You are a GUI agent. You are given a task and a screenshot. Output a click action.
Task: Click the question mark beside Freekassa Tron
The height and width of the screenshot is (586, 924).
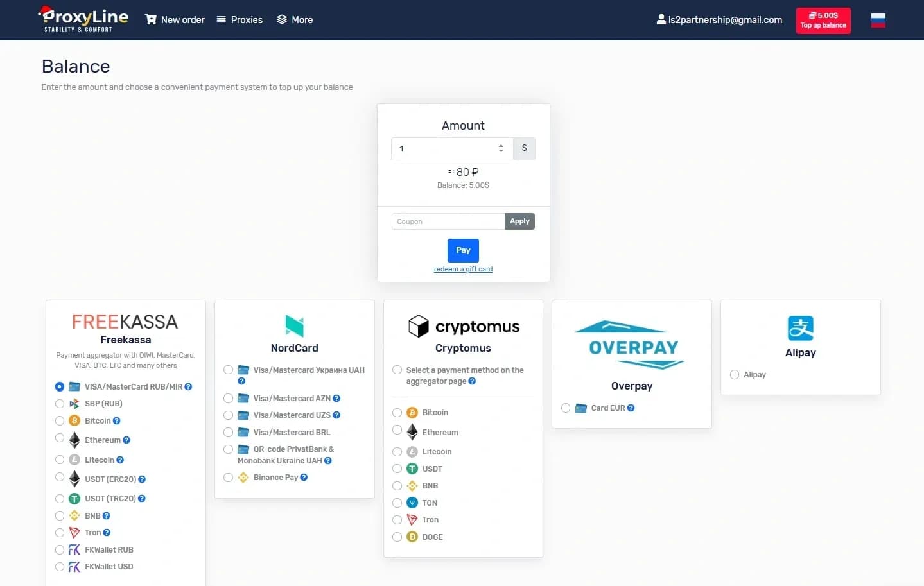point(107,533)
